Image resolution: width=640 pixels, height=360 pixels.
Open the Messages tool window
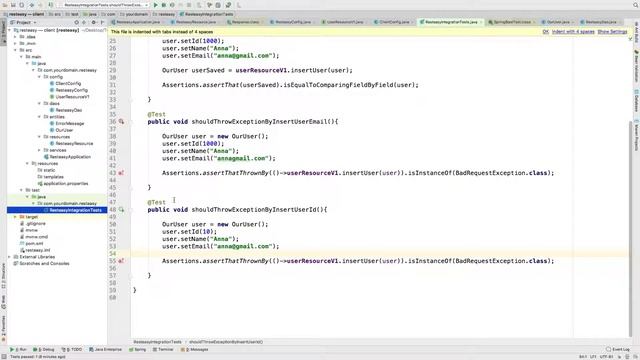pos(195,350)
